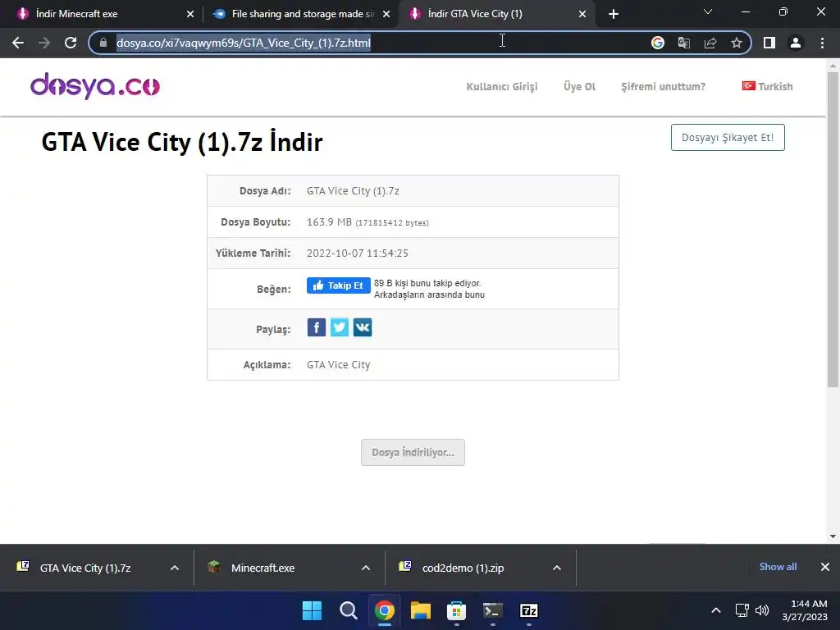Viewport: 840px width, 630px height.
Task: Open 7-Zip from the taskbar
Action: click(x=529, y=610)
